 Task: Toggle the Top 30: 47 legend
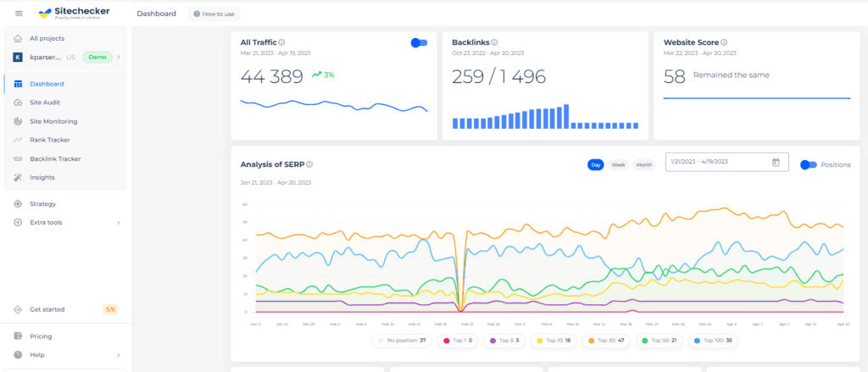coord(606,341)
